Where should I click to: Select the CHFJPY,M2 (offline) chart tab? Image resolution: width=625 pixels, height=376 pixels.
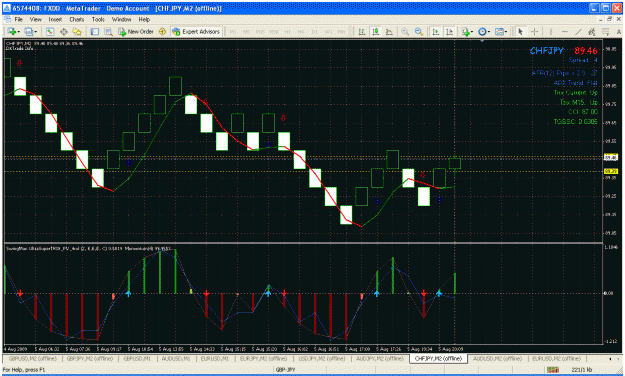pyautogui.click(x=438, y=358)
